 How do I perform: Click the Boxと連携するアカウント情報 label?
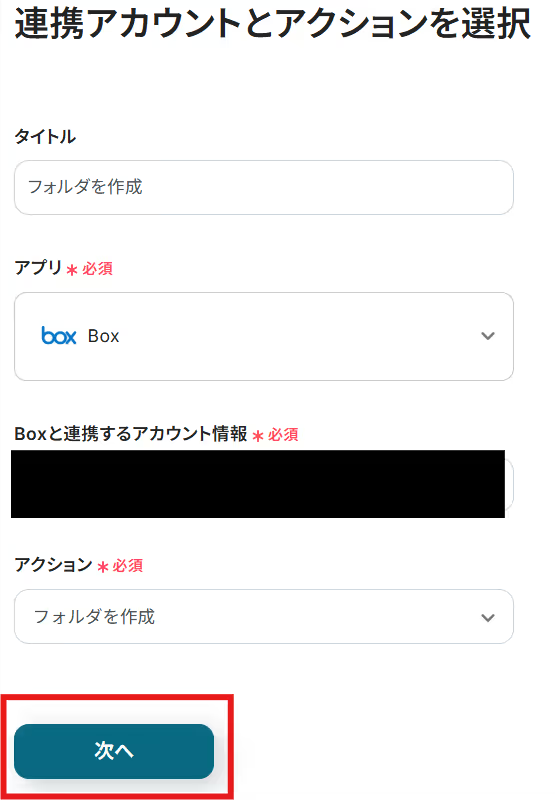[x=131, y=434]
